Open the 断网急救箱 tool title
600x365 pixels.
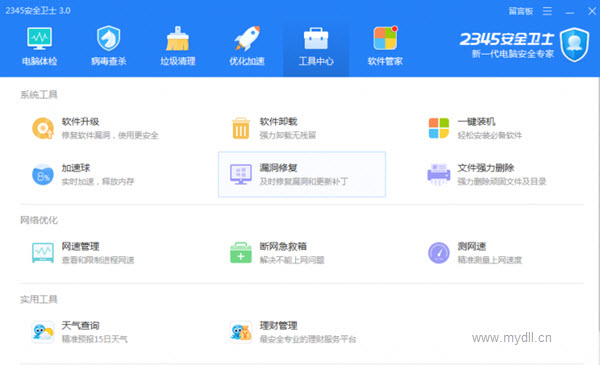click(283, 246)
